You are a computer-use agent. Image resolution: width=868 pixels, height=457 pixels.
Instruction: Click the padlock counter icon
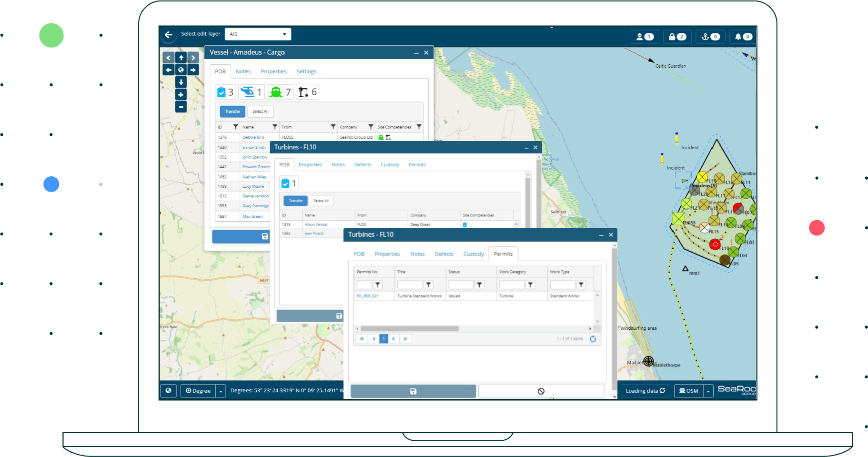(677, 37)
